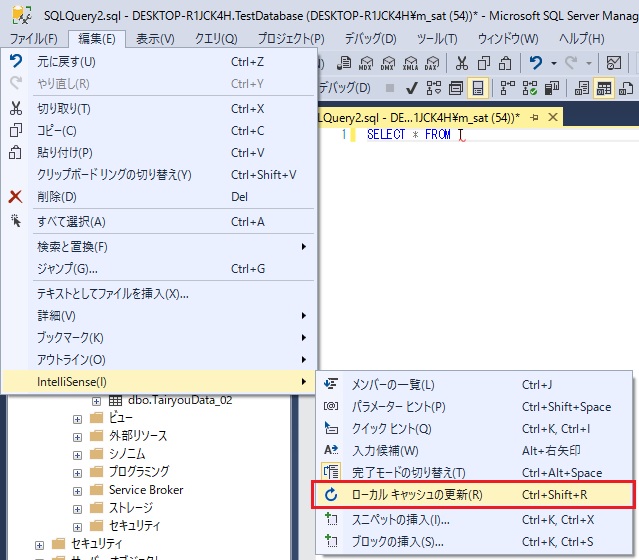The width and height of the screenshot is (639, 560).
Task: Open the デバッグ(D) menu in menu bar
Action: point(370,39)
